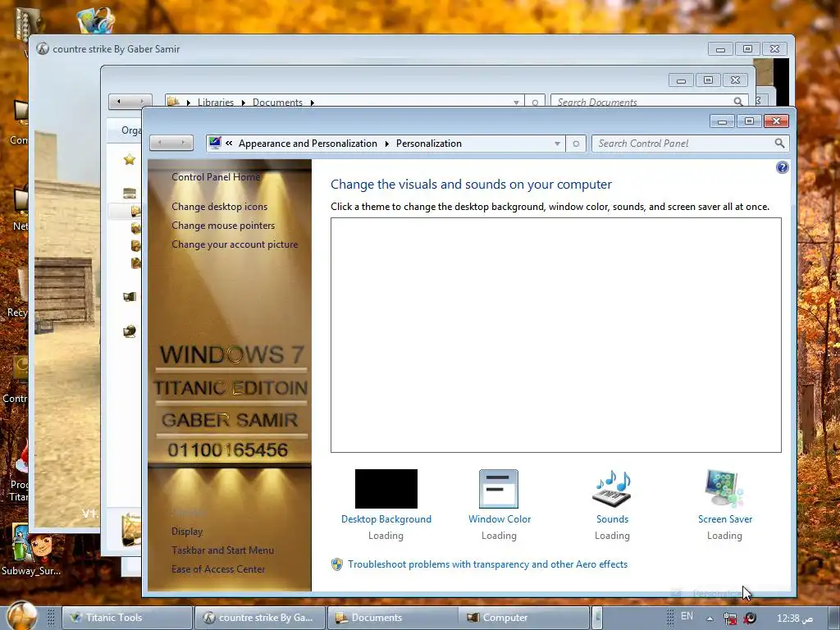The width and height of the screenshot is (840, 630).
Task: Click the Personalization breadcrumb
Action: (428, 144)
